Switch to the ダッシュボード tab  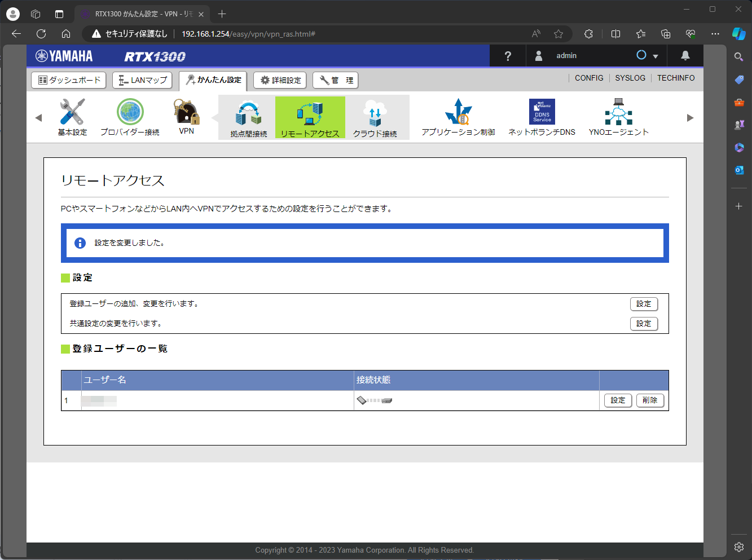pos(69,80)
